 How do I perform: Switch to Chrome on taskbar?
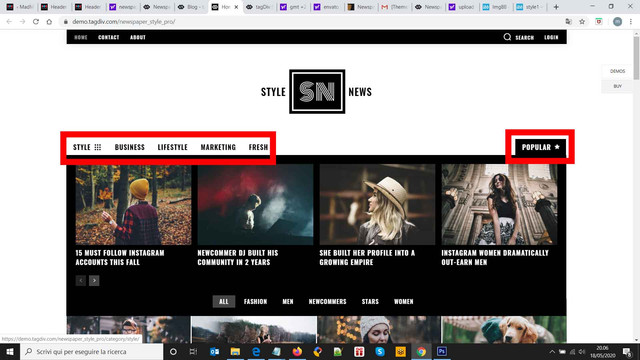421,351
